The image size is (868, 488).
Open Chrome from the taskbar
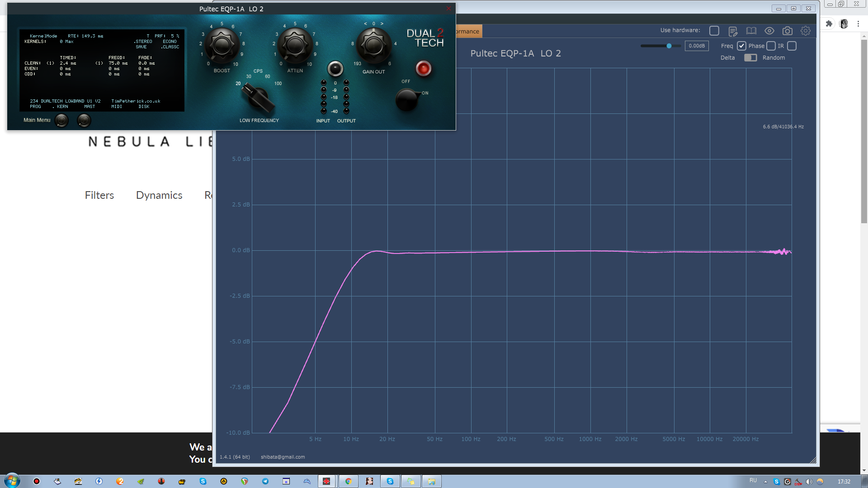tap(348, 481)
